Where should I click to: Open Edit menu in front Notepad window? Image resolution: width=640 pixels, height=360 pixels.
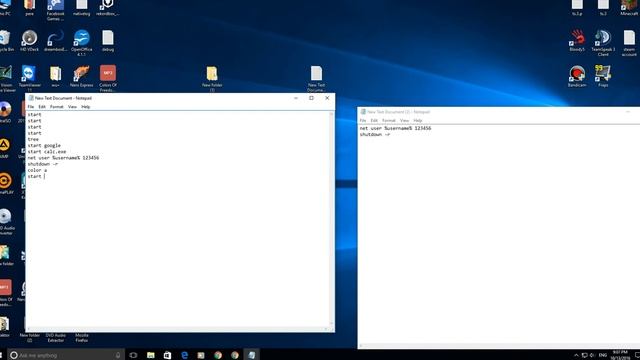[42, 107]
